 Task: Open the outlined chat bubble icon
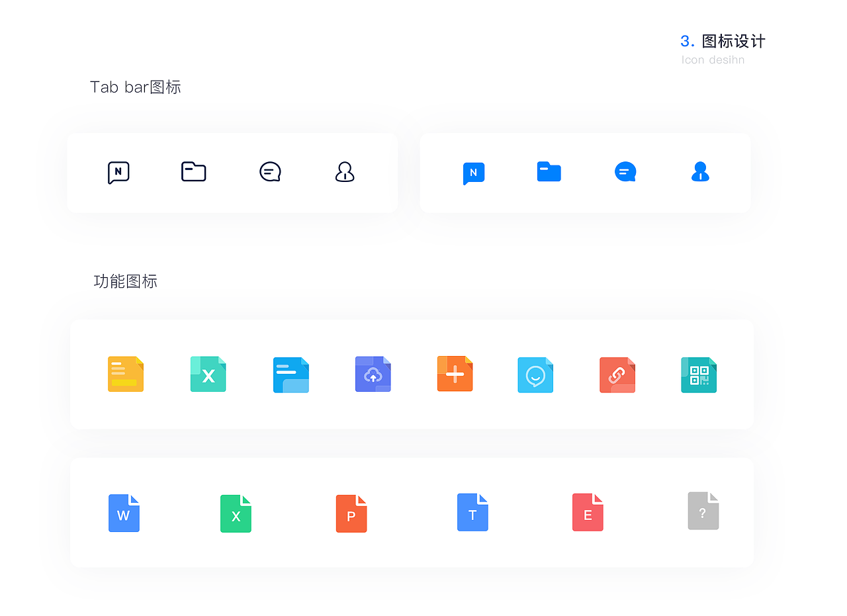[x=270, y=172]
